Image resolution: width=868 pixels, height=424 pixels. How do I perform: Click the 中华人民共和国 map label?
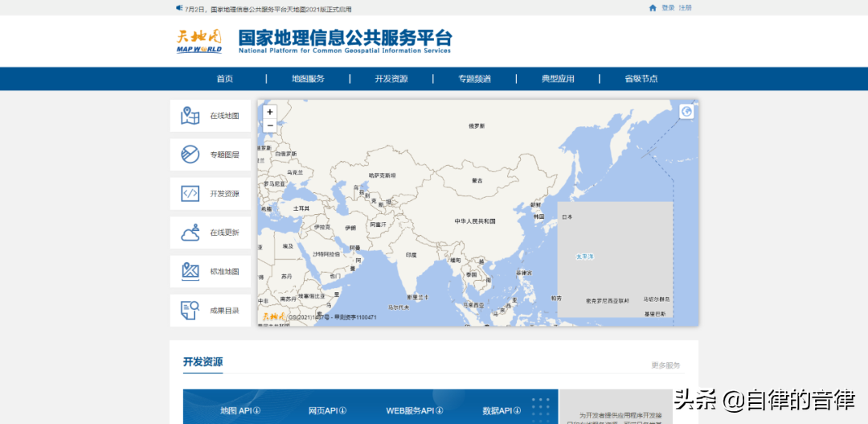475,221
